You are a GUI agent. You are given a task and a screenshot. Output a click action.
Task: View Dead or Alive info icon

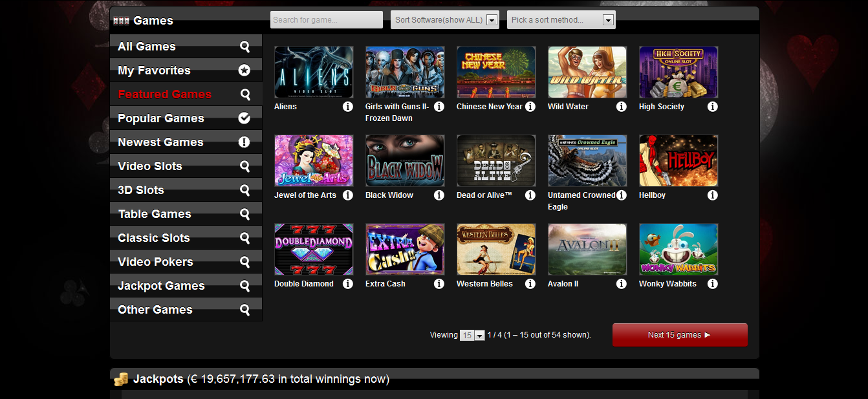530,195
